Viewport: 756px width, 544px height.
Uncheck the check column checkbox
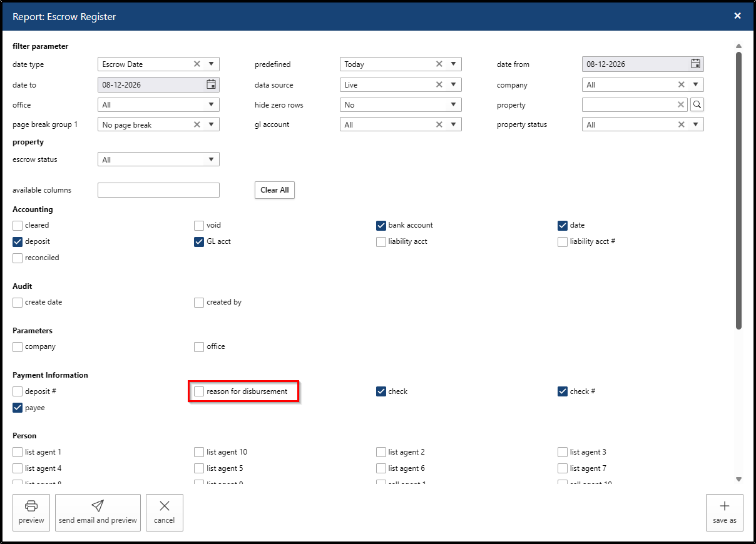coord(381,392)
